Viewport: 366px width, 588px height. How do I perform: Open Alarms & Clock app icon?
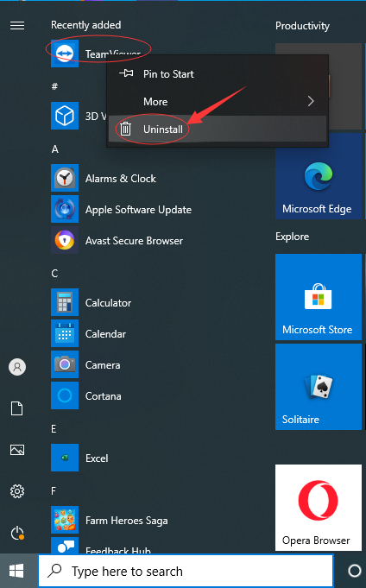pos(65,178)
